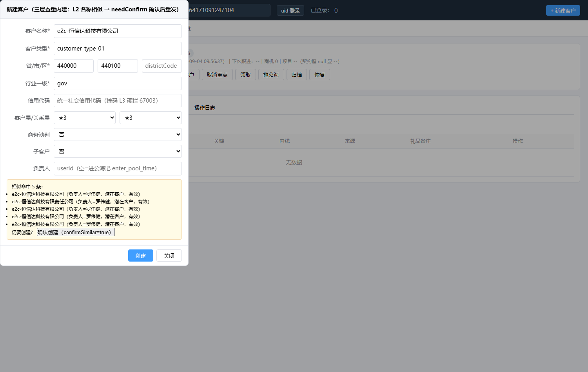The image size is (588, 372).
Task: Close the dialog with 关闭 button
Action: [169, 256]
